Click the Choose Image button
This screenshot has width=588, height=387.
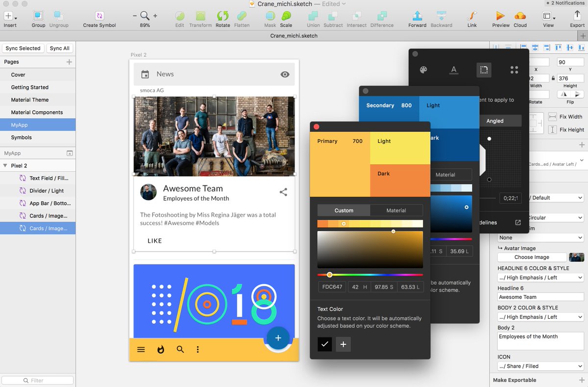click(x=532, y=257)
